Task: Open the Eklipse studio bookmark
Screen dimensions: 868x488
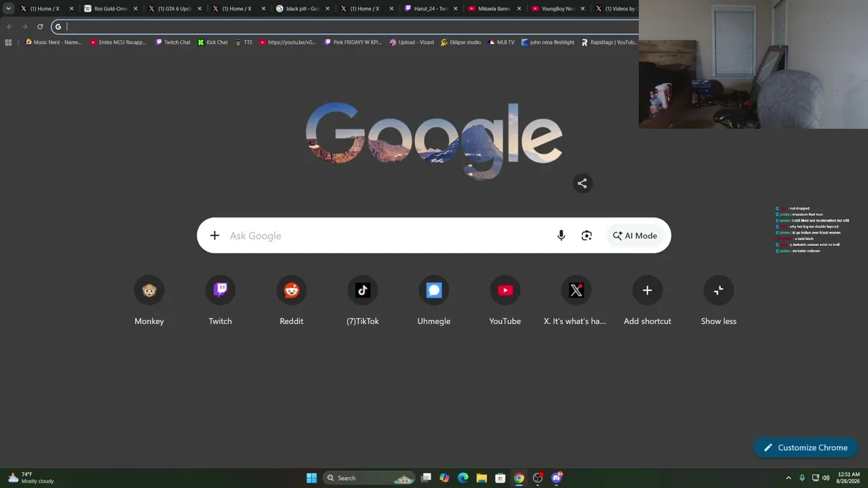Action: click(x=461, y=42)
